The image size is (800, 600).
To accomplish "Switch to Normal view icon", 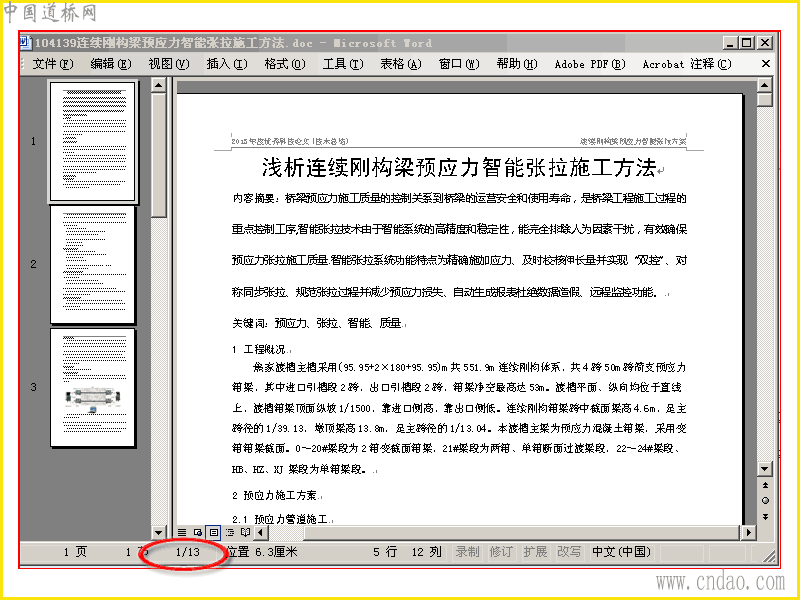I will (x=182, y=533).
